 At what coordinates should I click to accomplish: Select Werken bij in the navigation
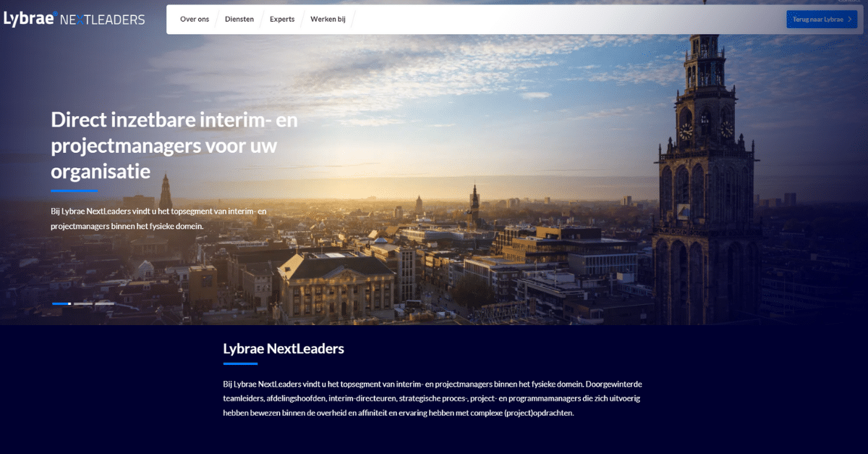coord(328,20)
